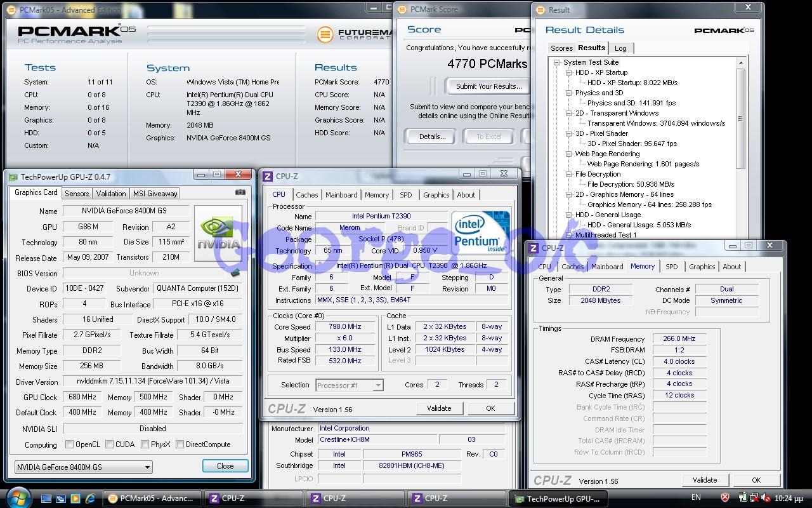The width and height of the screenshot is (812, 508).
Task: Click Validate in CPU-Z Memory window
Action: [705, 480]
